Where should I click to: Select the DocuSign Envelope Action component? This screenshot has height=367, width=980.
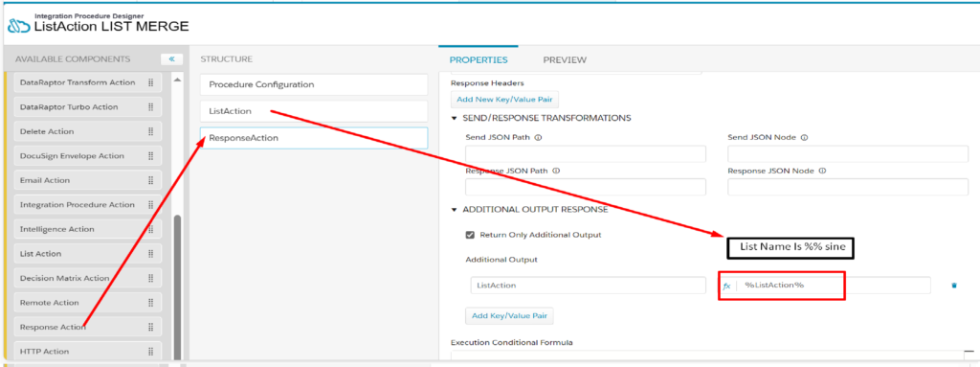(x=87, y=156)
